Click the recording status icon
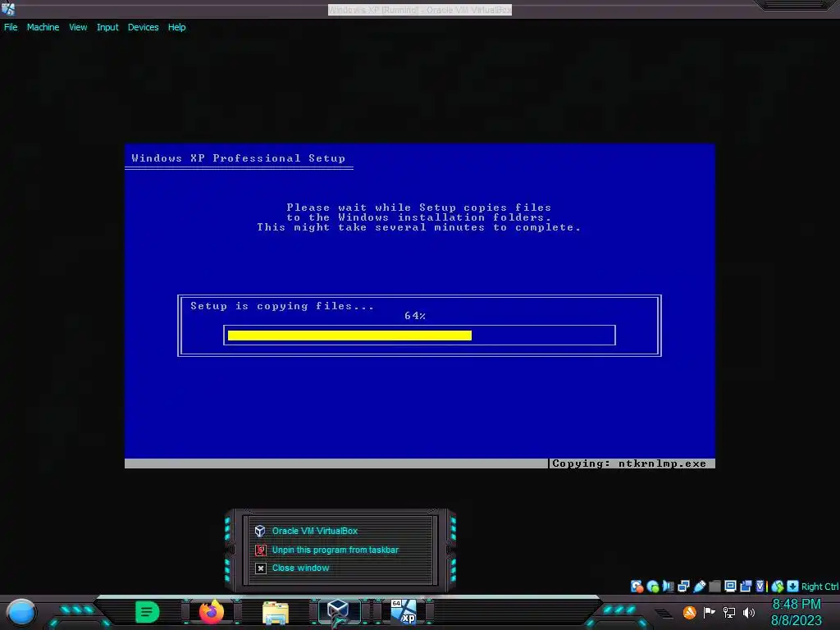This screenshot has height=630, width=840. pyautogui.click(x=746, y=587)
